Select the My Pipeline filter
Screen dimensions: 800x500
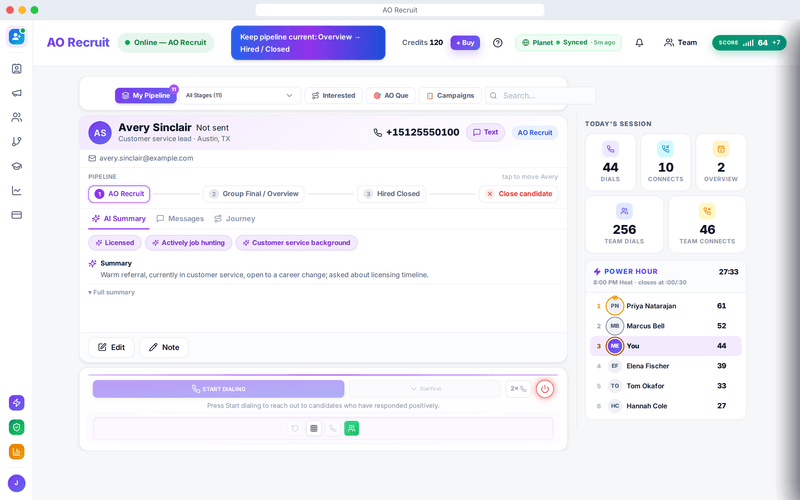146,95
